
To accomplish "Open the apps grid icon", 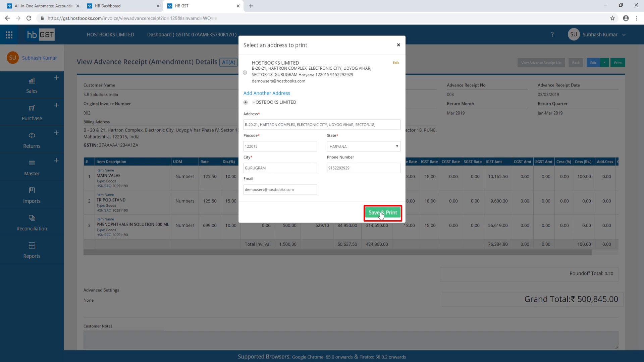I will coord(9,35).
